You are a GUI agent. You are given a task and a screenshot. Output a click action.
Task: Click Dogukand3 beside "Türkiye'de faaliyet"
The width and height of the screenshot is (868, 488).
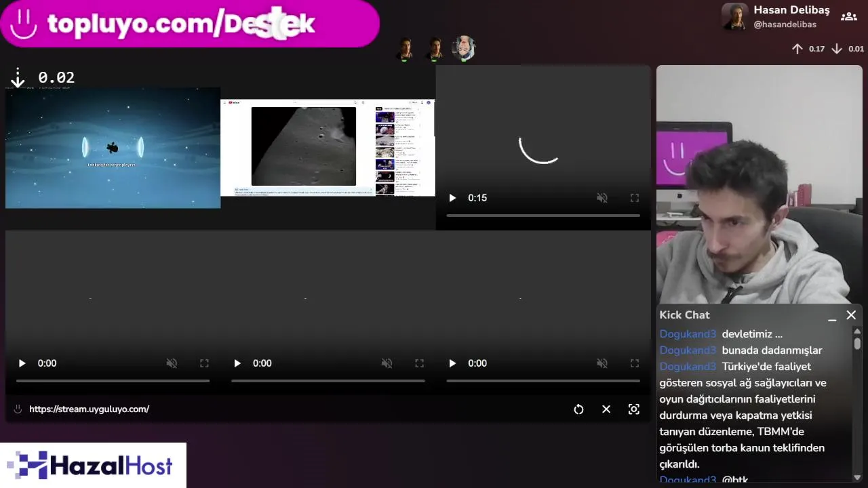[688, 367]
